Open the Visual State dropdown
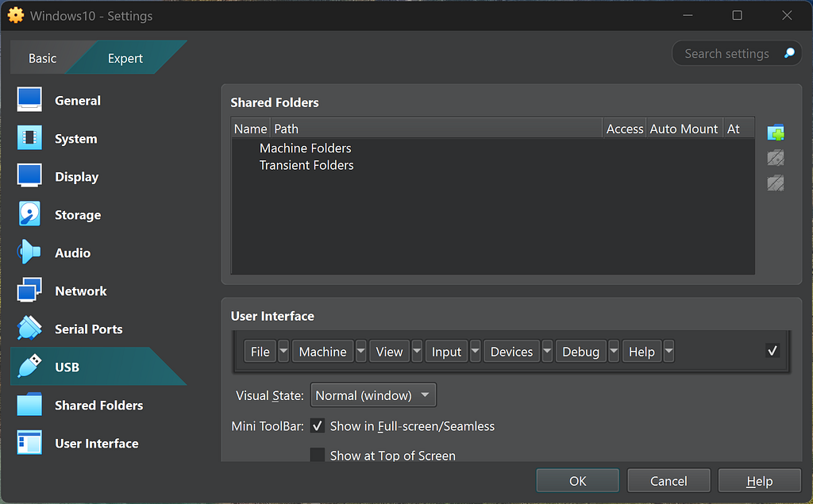Viewport: 813px width, 504px height. pos(373,395)
